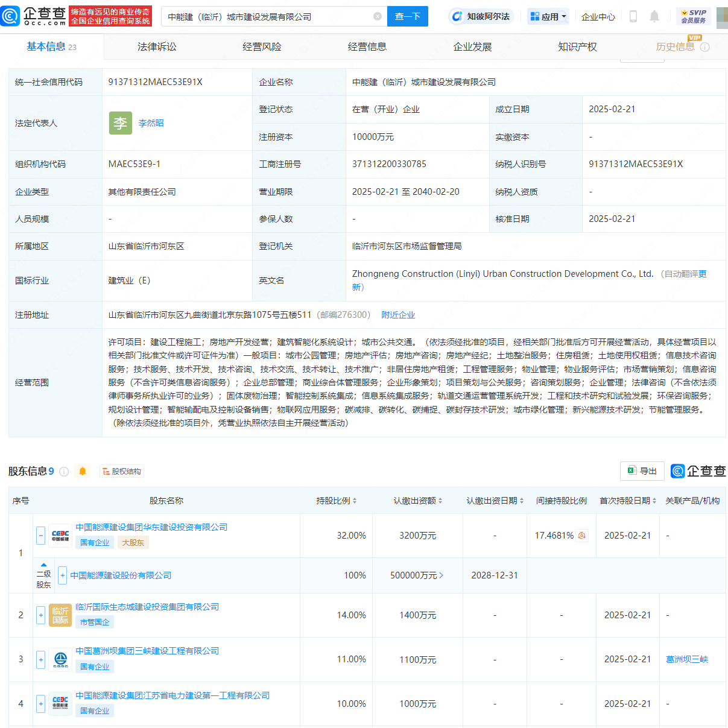Open 企业中心 in the header
Screen dimensions: 728x728
[598, 17]
